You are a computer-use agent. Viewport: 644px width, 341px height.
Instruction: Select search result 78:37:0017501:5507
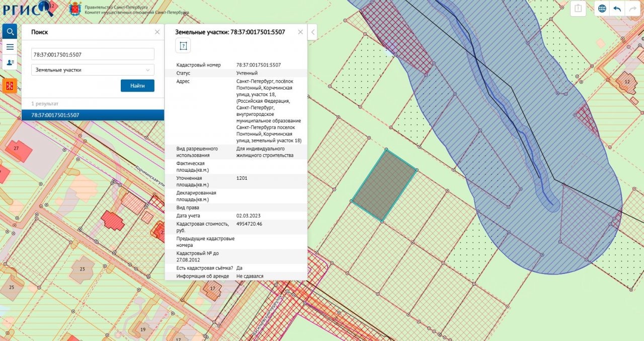tap(93, 115)
